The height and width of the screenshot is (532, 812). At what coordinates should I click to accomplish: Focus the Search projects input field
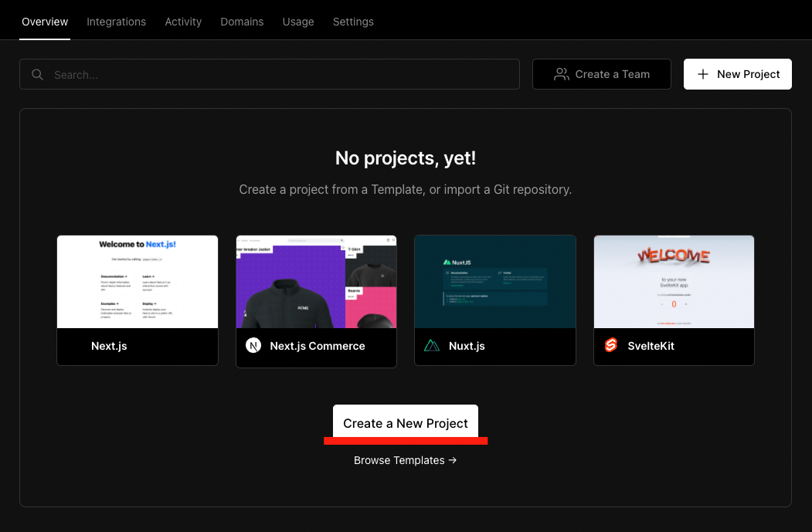(278, 75)
